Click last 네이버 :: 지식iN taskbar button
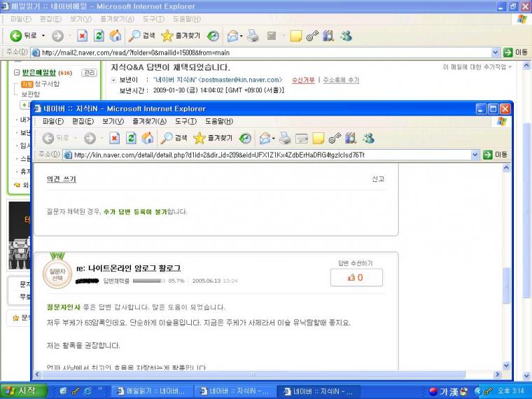The height and width of the screenshot is (399, 532). 318,391
